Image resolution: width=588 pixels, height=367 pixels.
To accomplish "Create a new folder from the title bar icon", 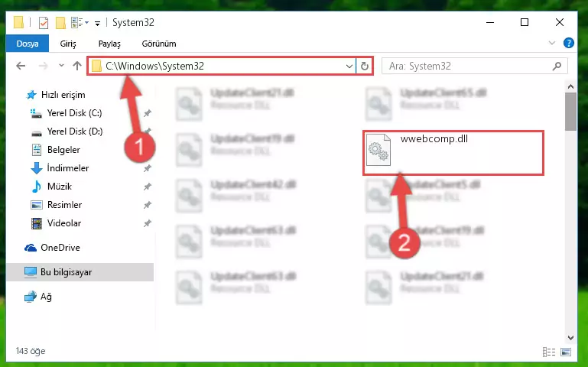I will [60, 23].
